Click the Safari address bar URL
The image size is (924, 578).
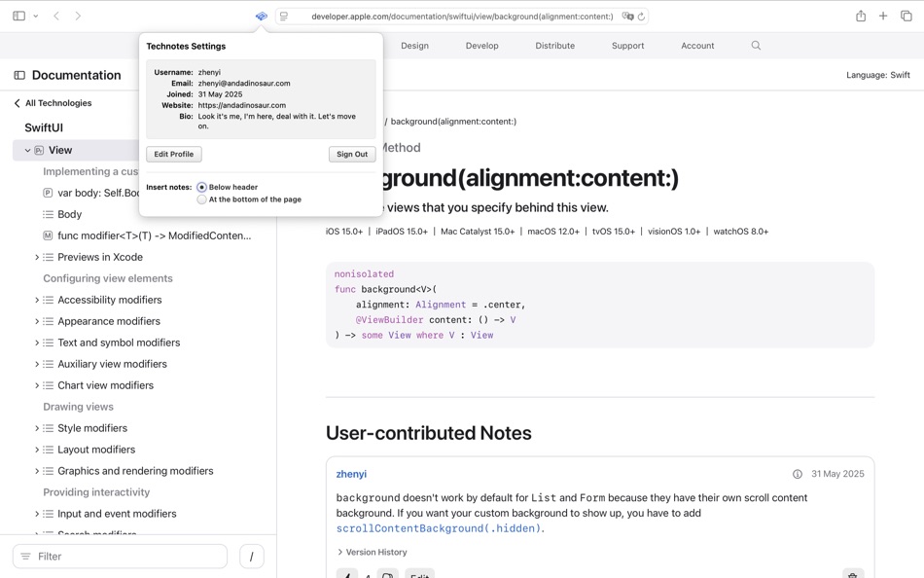pyautogui.click(x=462, y=17)
